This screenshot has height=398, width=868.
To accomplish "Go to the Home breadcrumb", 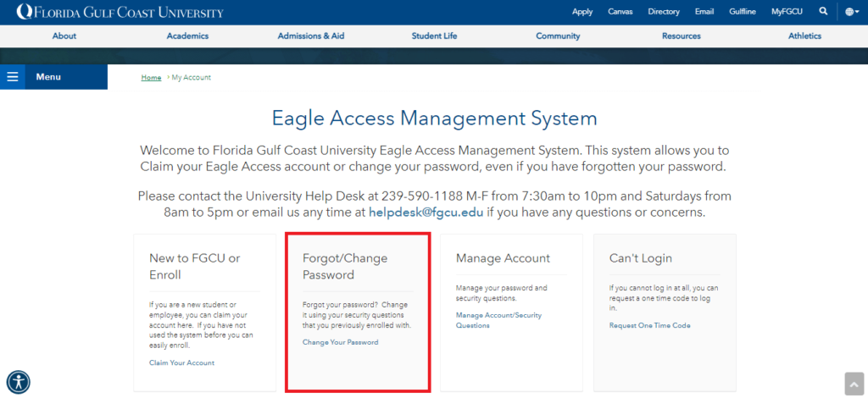I will pyautogui.click(x=151, y=77).
